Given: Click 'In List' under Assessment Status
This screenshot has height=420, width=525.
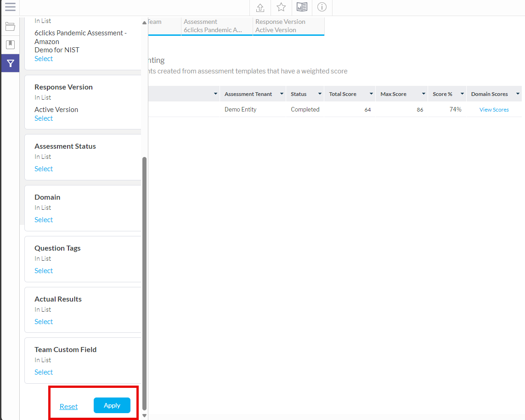Looking at the screenshot, I should click(43, 157).
